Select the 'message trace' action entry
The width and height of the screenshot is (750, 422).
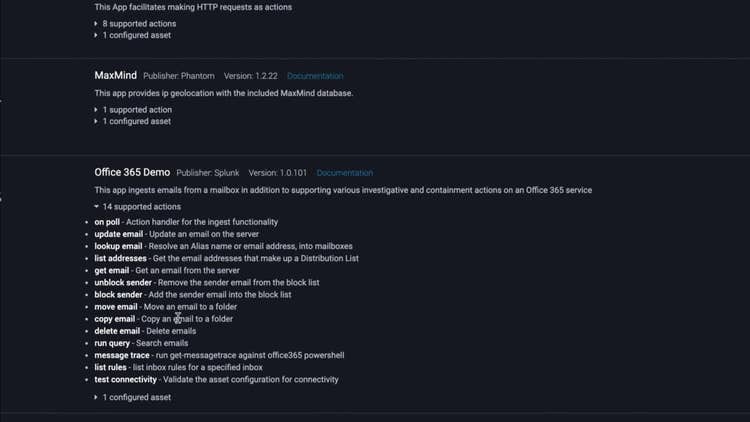[x=122, y=355]
